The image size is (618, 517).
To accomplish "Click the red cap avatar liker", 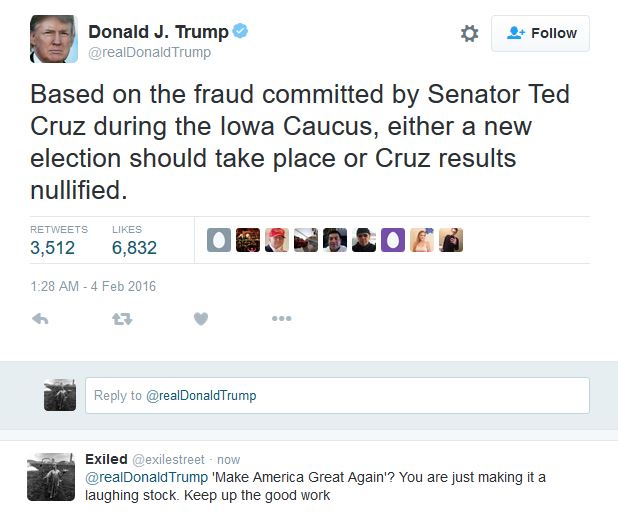I will click(x=277, y=240).
